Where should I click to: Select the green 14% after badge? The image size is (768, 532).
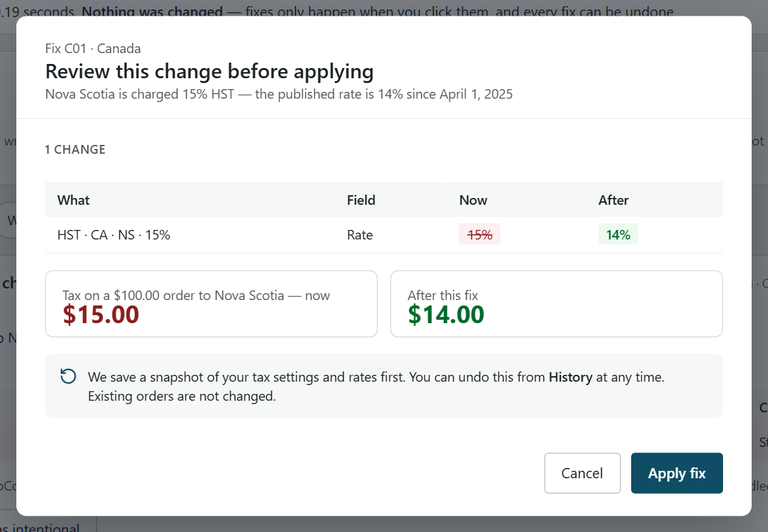tap(618, 235)
